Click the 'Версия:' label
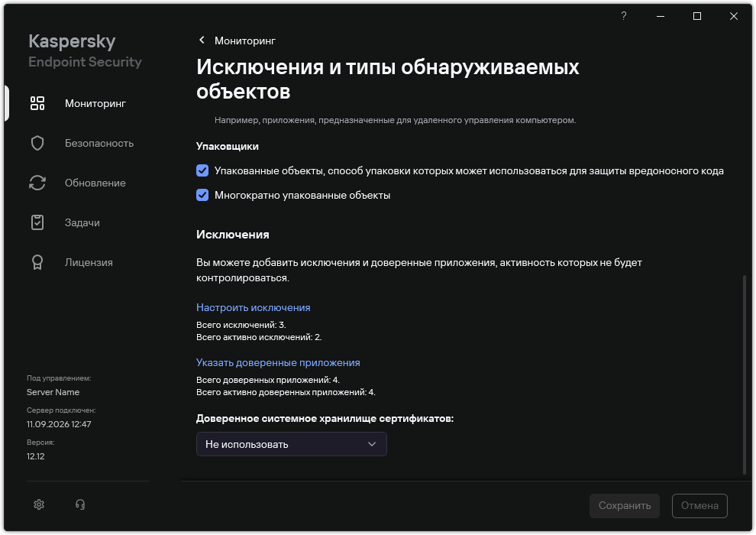 click(x=40, y=442)
